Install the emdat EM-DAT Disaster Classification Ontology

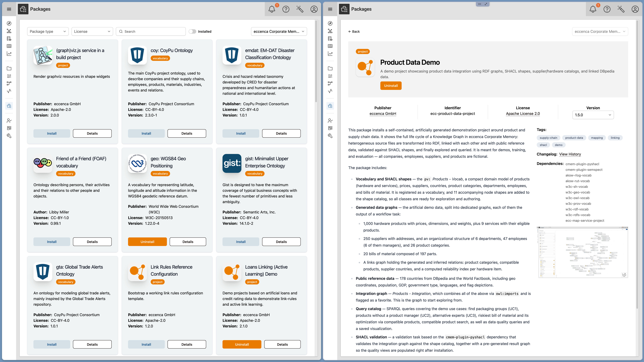pyautogui.click(x=241, y=133)
